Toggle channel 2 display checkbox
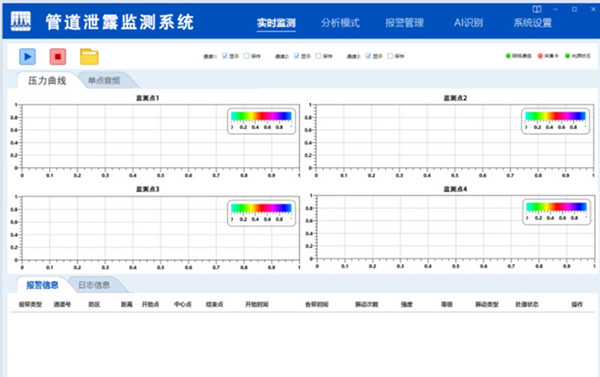 click(297, 56)
